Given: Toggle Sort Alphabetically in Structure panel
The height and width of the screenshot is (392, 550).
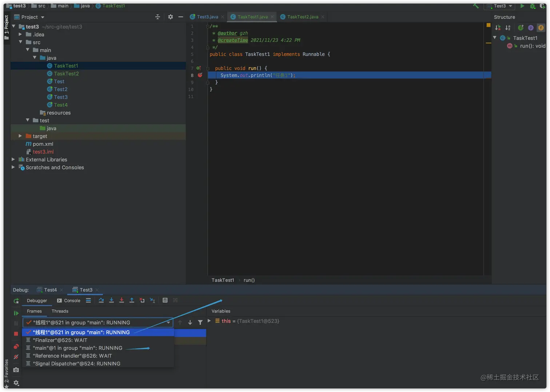Looking at the screenshot, I should pyautogui.click(x=508, y=28).
